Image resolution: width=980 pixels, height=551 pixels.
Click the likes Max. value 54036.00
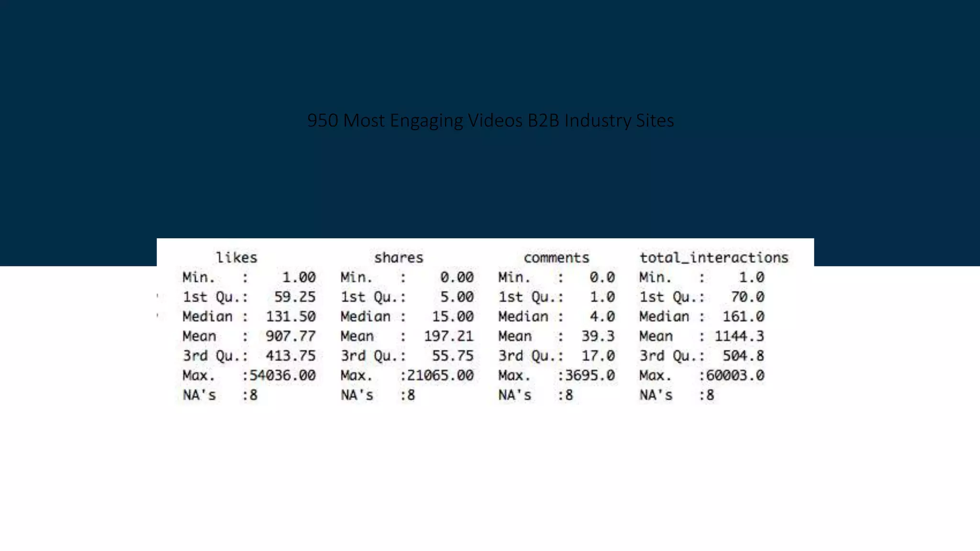(x=282, y=375)
